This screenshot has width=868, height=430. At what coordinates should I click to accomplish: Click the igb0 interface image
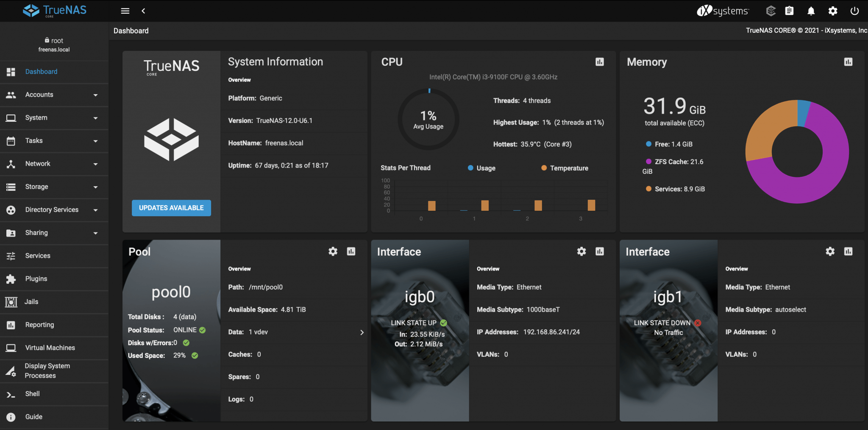(420, 331)
